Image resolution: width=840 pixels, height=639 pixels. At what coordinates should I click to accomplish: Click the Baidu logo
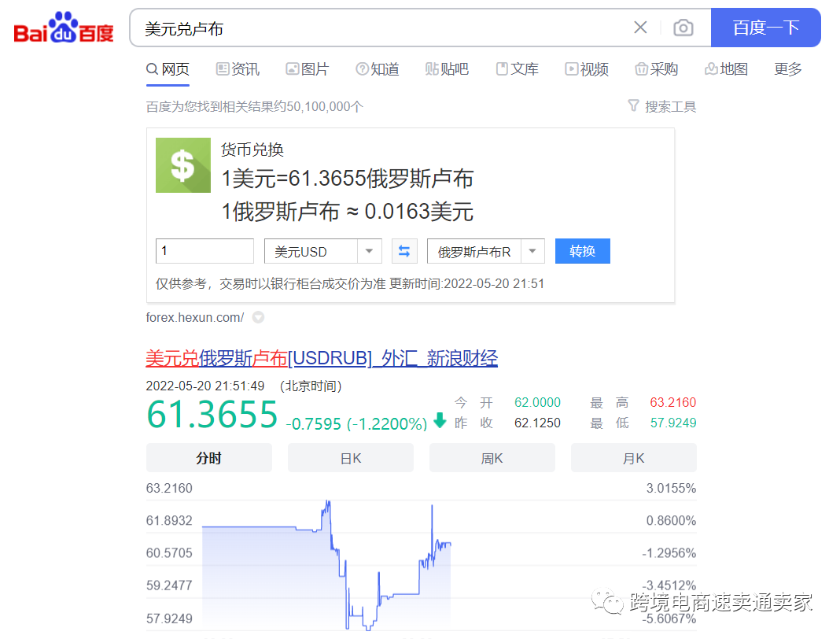coord(63,26)
